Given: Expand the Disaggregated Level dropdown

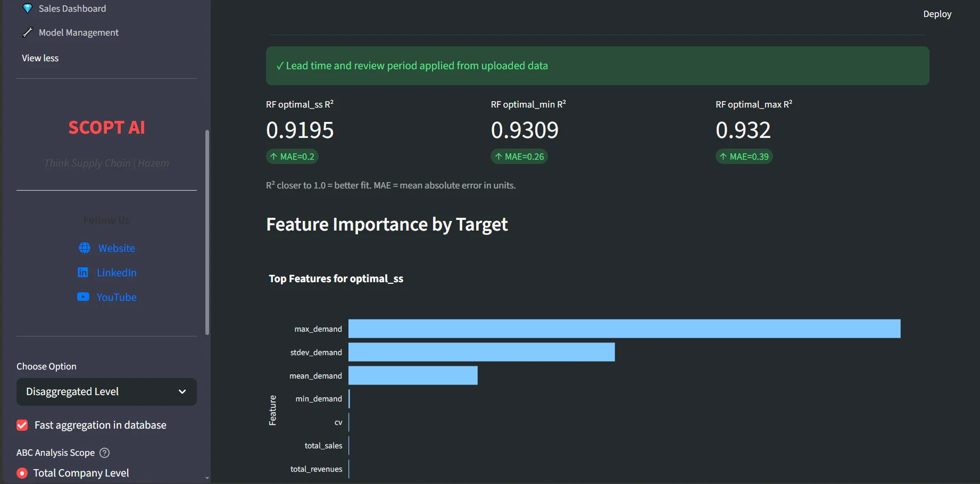Looking at the screenshot, I should point(106,392).
